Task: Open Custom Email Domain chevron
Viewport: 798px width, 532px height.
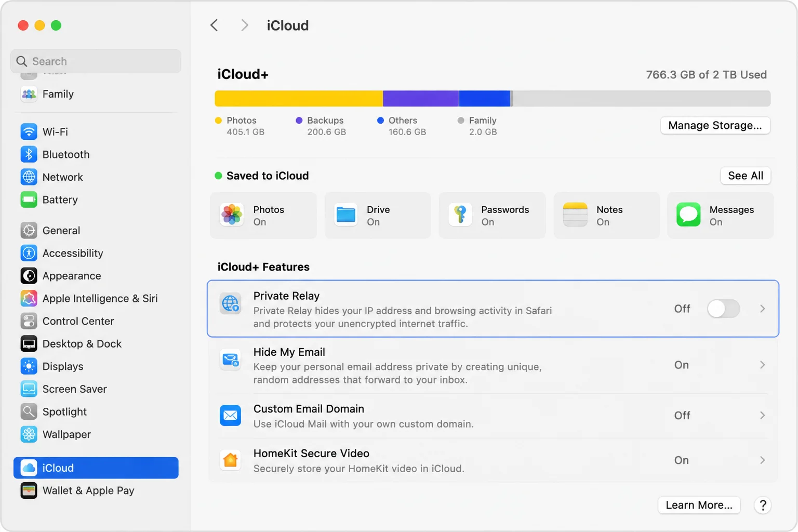Action: (x=763, y=415)
